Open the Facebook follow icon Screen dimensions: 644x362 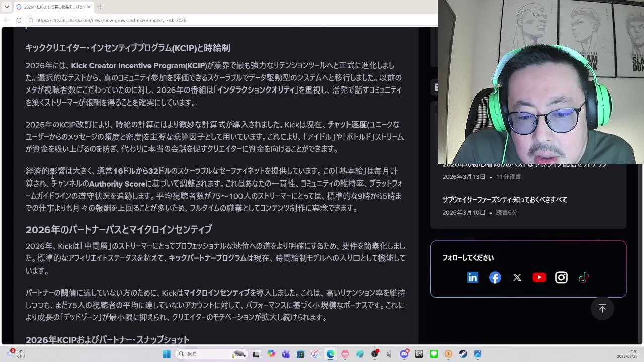pyautogui.click(x=495, y=277)
